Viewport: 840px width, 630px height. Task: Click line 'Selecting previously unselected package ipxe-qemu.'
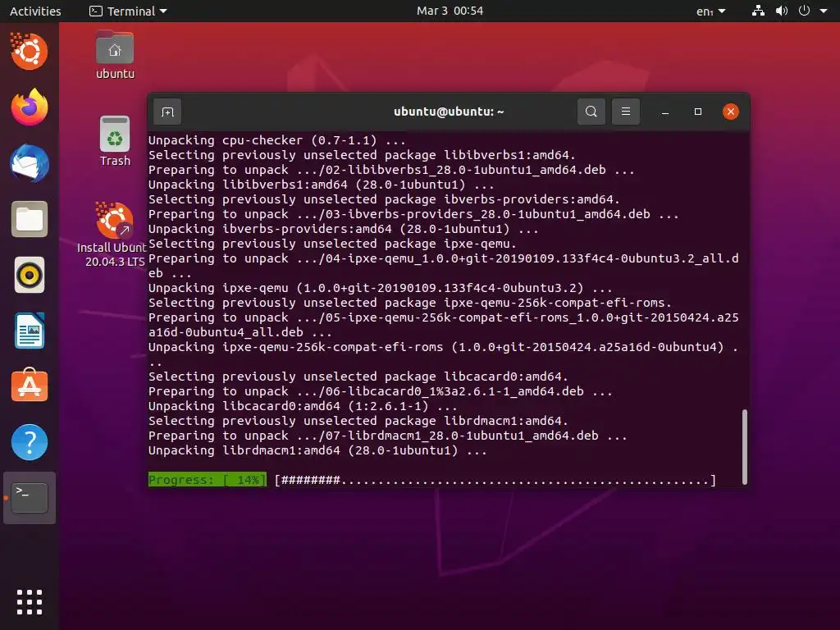click(x=332, y=244)
